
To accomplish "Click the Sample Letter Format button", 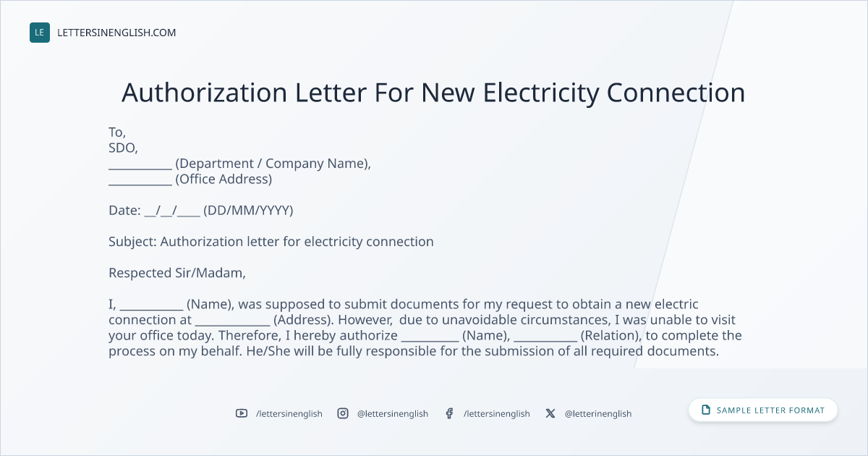I will point(762,410).
